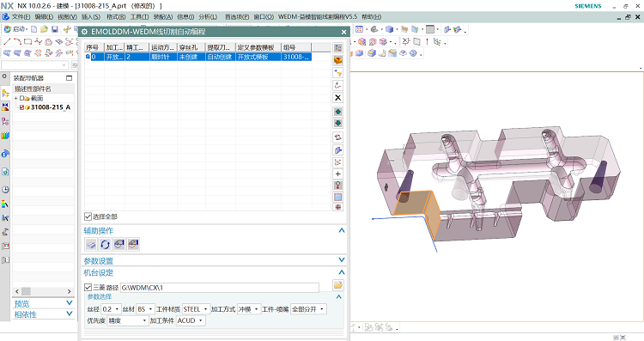Select table row 0 with 开放式模板
Screen dimensions: 644x341
coord(198,57)
